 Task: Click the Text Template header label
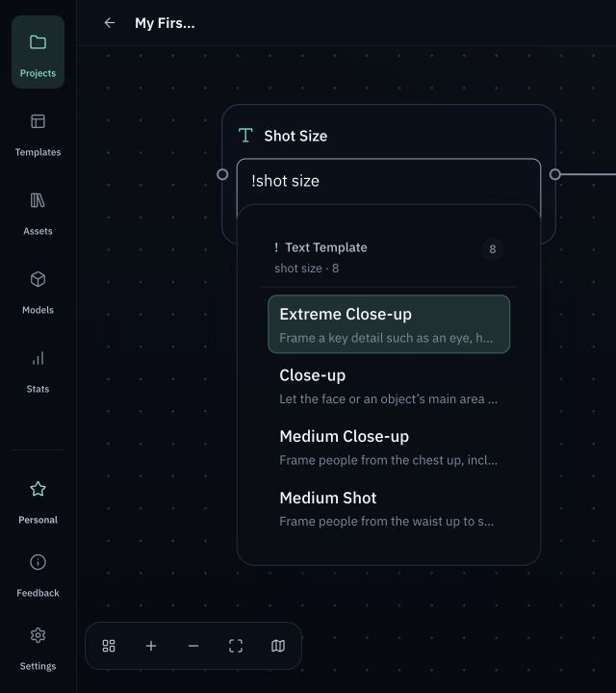pos(326,247)
